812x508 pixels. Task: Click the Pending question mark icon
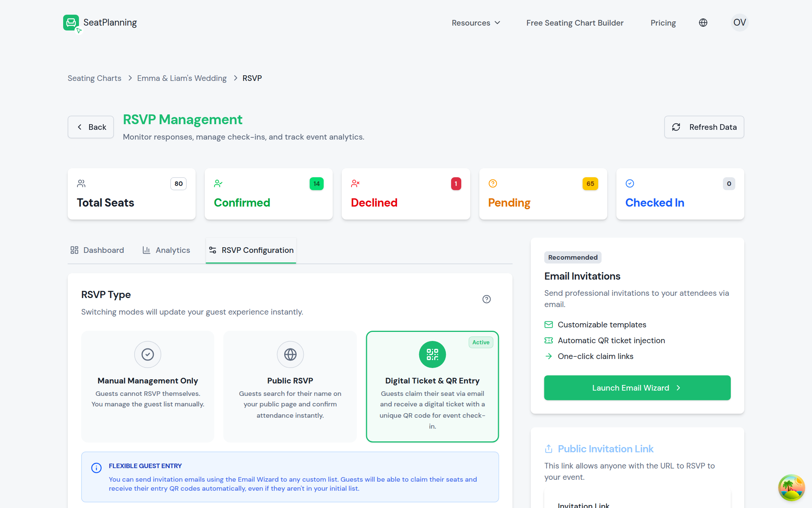[492, 184]
